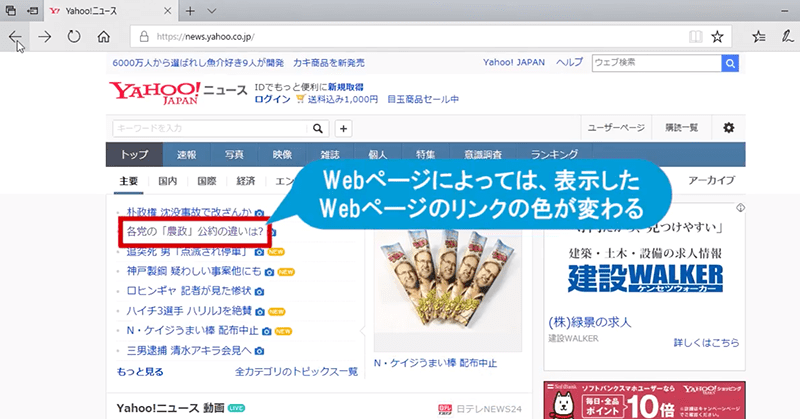Open 三男逮捕 清水アキラ会見へ headline

(x=189, y=351)
